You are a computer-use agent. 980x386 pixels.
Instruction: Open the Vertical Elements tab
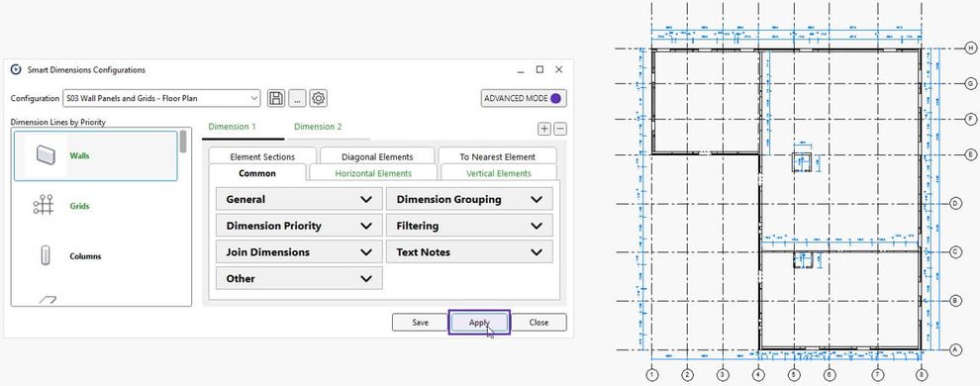coord(499,173)
